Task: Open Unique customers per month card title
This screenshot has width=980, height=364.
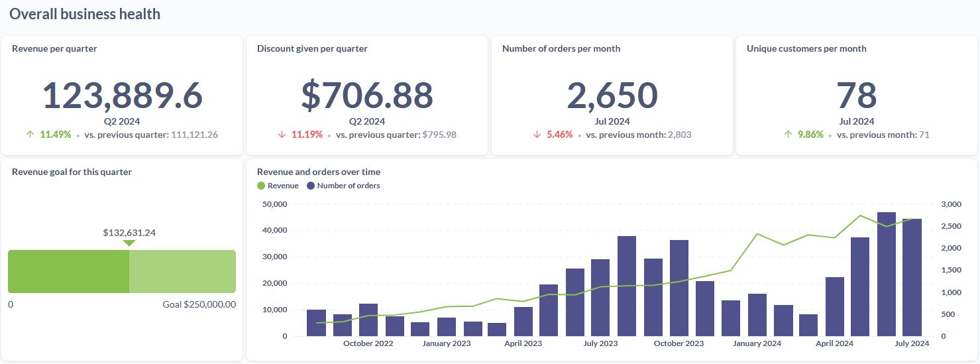Action: pyautogui.click(x=806, y=48)
